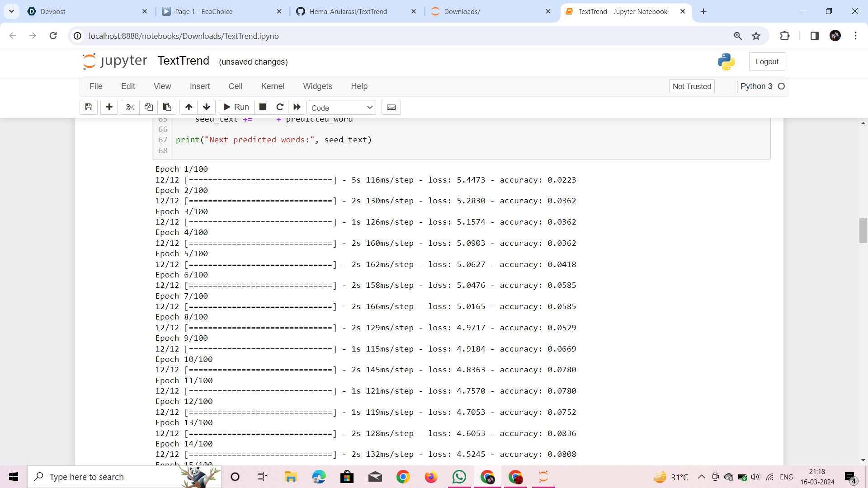This screenshot has width=868, height=488.
Task: Click the vertical page scrollbar thumb
Action: (863, 230)
